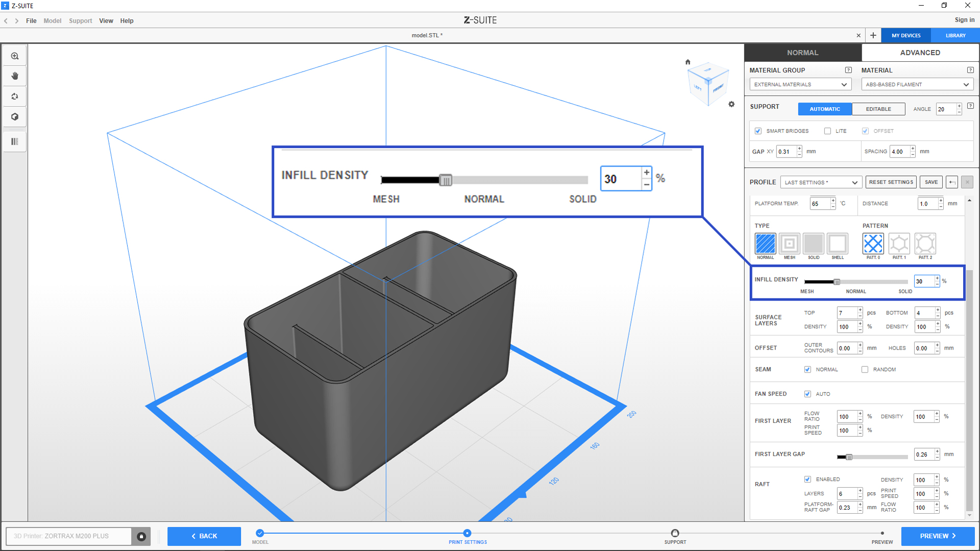Click the Reset Settings button
The height and width of the screenshot is (551, 980).
click(891, 182)
